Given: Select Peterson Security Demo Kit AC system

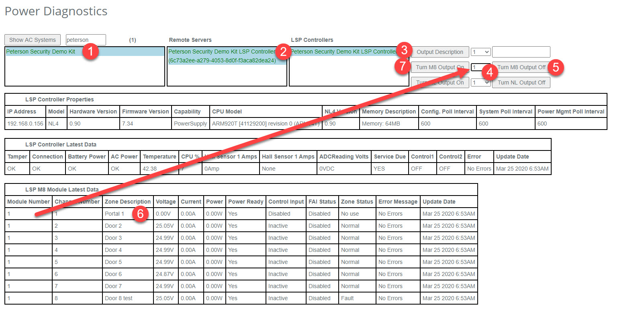Looking at the screenshot, I should (41, 51).
